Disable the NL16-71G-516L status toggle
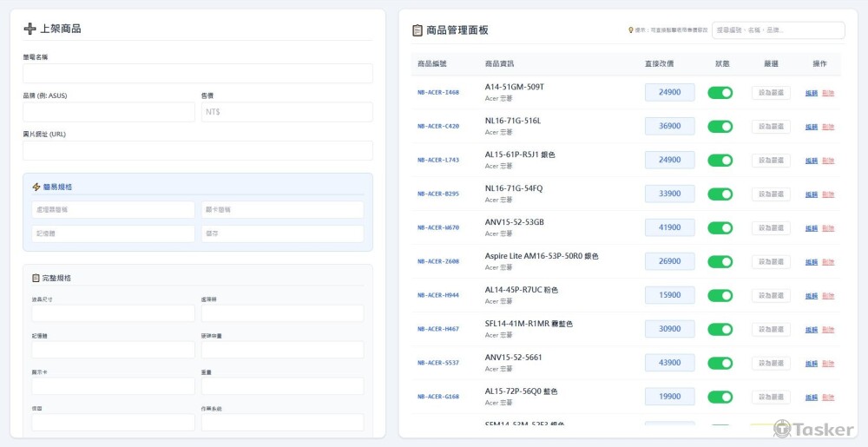Screen dimensions: 868x447 pos(720,127)
